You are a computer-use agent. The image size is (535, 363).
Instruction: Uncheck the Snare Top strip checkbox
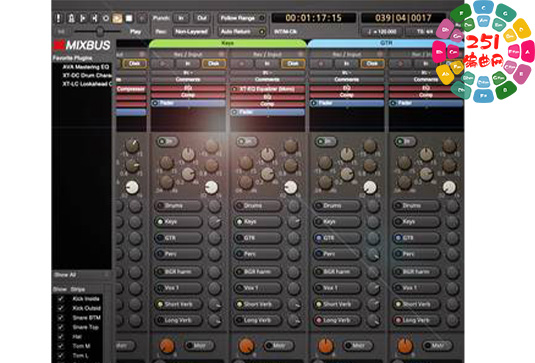61,327
